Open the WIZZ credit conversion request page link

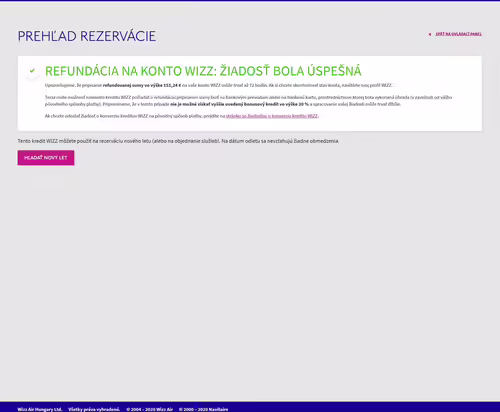[272, 116]
